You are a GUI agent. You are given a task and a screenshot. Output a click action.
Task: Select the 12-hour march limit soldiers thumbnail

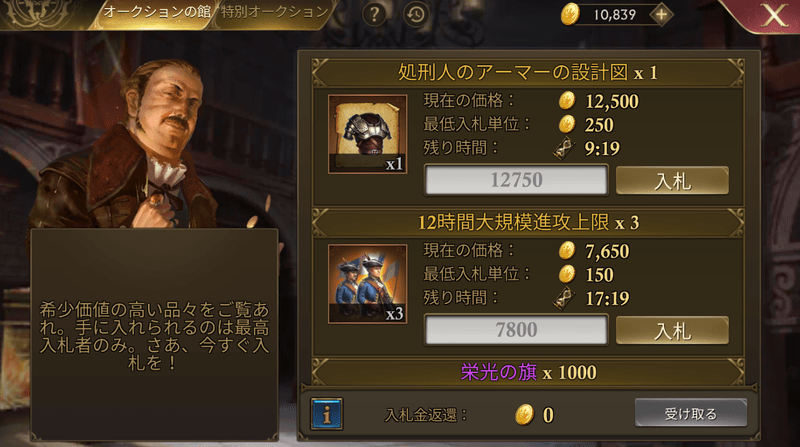367,284
